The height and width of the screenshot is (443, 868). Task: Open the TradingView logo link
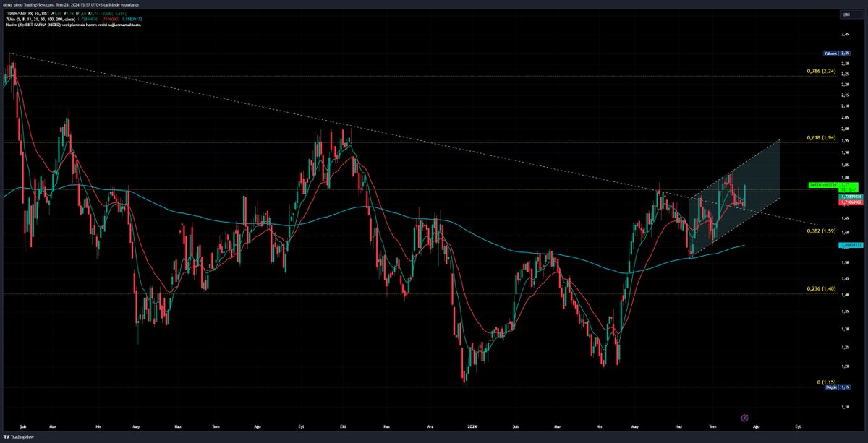(x=17, y=437)
